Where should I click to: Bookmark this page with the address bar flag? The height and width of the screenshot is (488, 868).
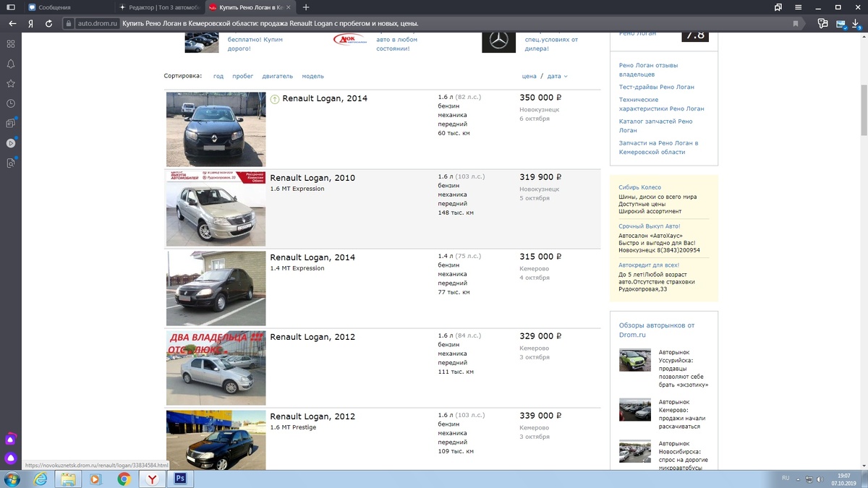(x=796, y=23)
